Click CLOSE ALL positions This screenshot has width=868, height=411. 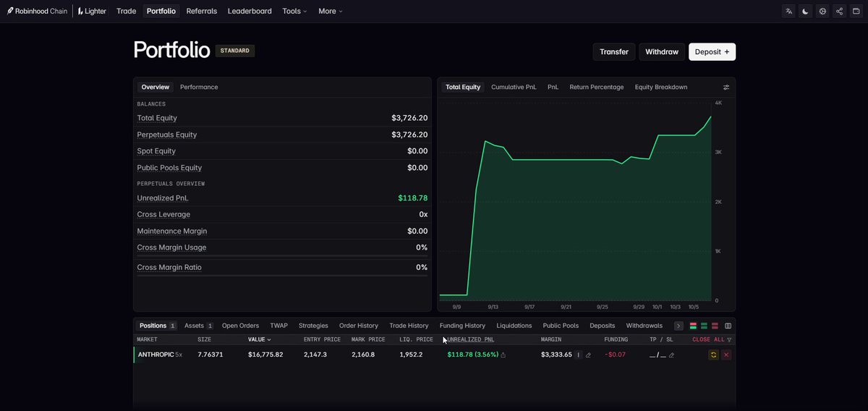[708, 339]
